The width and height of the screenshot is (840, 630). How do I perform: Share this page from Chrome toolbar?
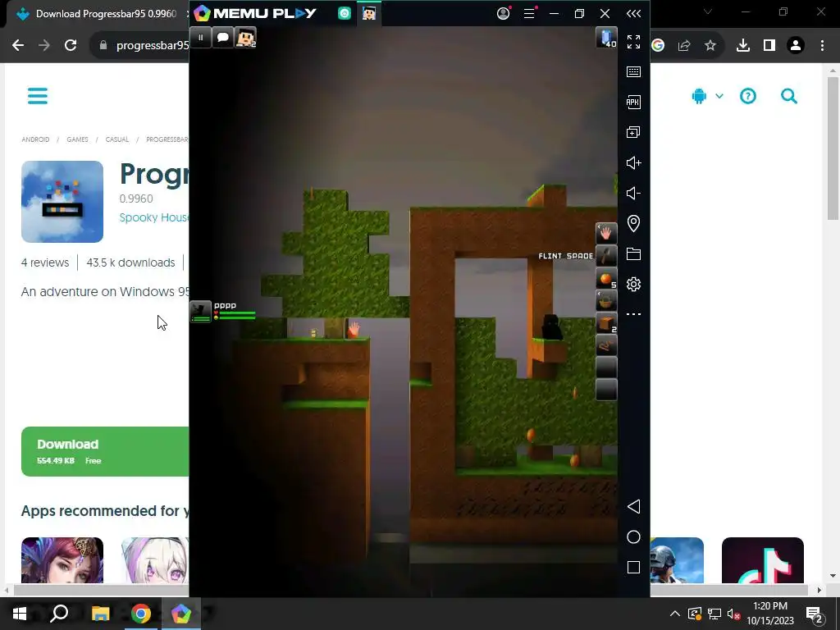[x=684, y=46]
